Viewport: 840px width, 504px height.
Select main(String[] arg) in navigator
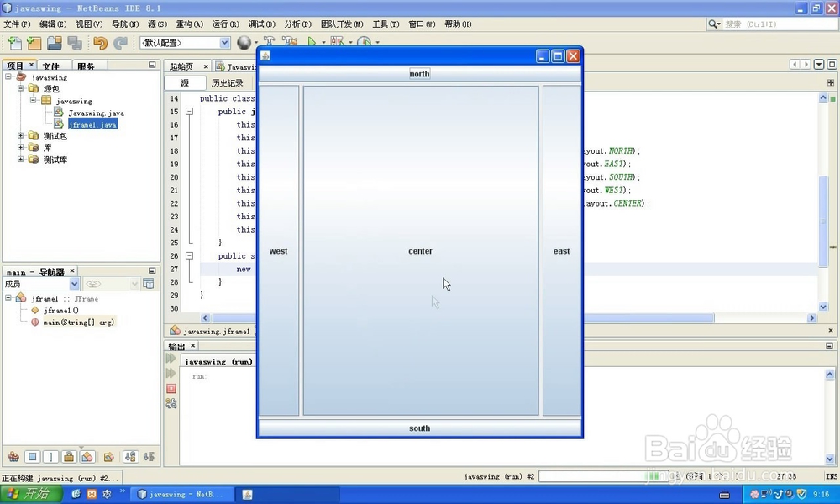pos(78,322)
